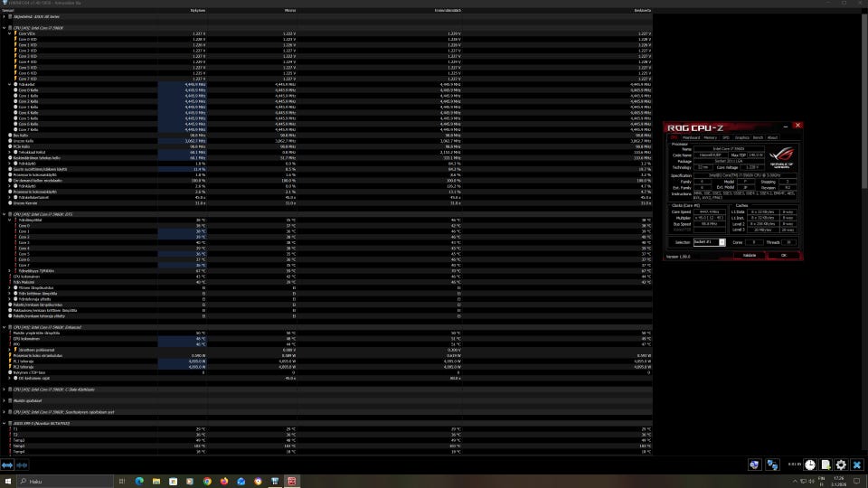Switch to CPU-Z red taskbar icon
The height and width of the screenshot is (488, 868).
292,482
